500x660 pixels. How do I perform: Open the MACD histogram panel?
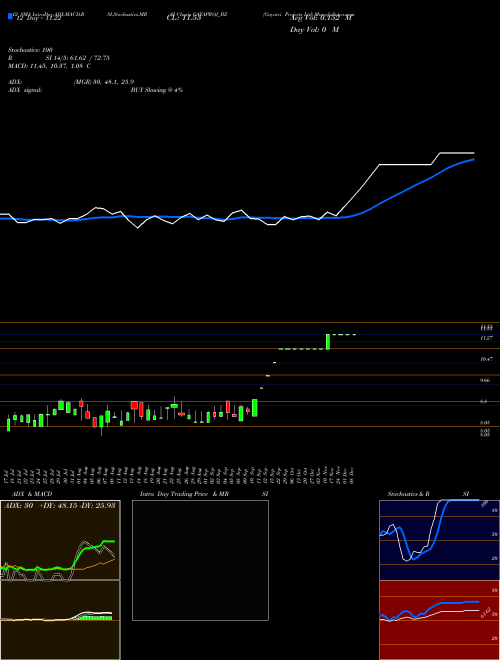60,620
